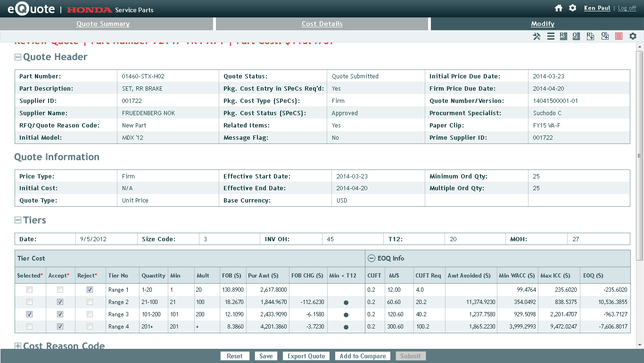Click the Q grid toolbar icon
Viewport: 644px width, 363px height.
pyautogui.click(x=576, y=36)
